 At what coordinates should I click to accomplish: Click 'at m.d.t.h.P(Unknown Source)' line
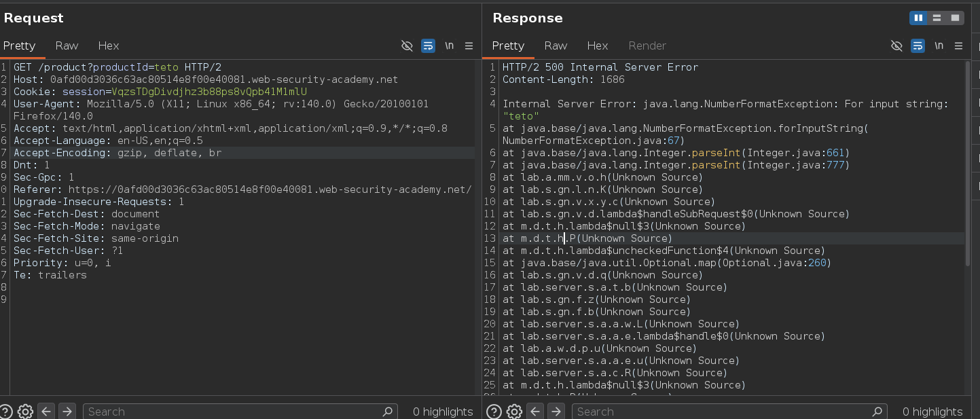pos(587,238)
